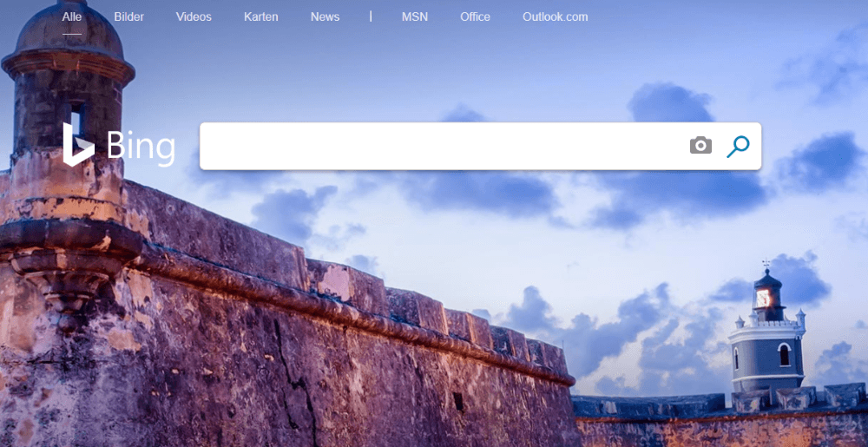Switch to the Bilder tab
The height and width of the screenshot is (447, 868).
click(x=129, y=16)
